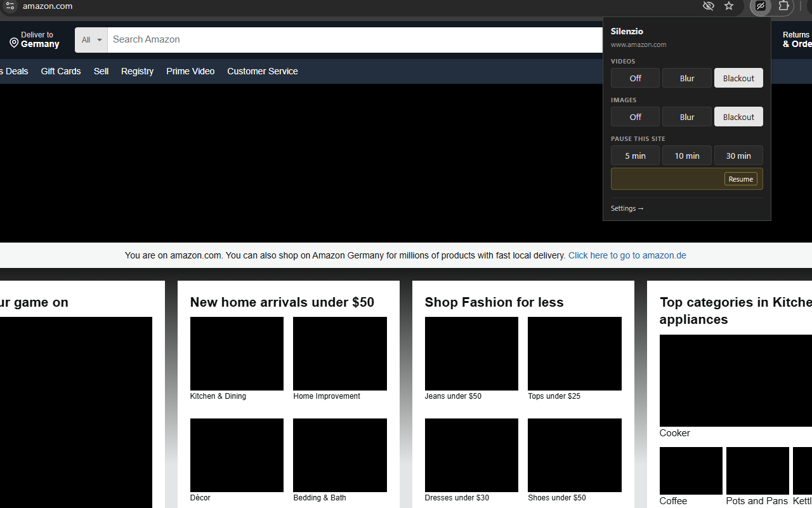The image size is (812, 508).
Task: Open Gift Cards in navigation bar
Action: (x=61, y=71)
